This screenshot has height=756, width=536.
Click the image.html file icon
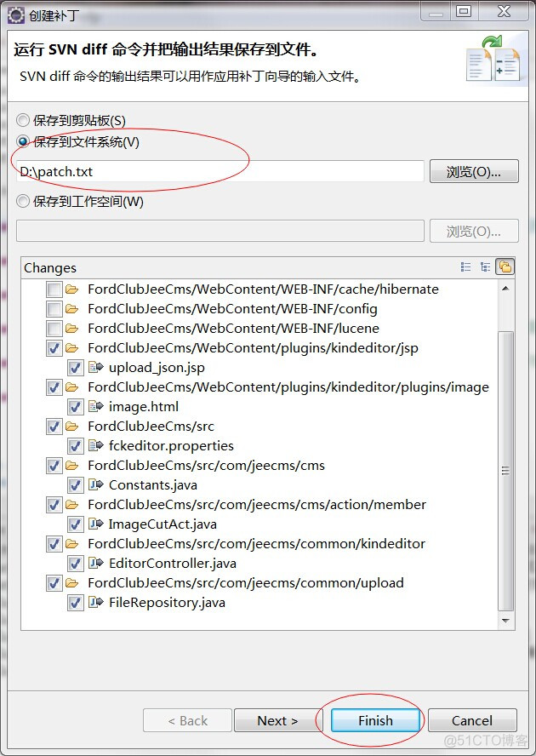coord(96,406)
